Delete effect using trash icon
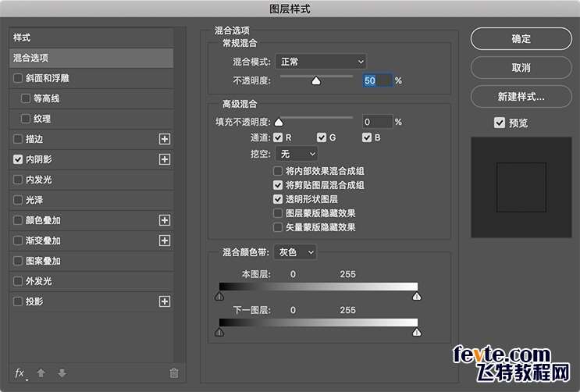The image size is (580, 392). [x=174, y=373]
